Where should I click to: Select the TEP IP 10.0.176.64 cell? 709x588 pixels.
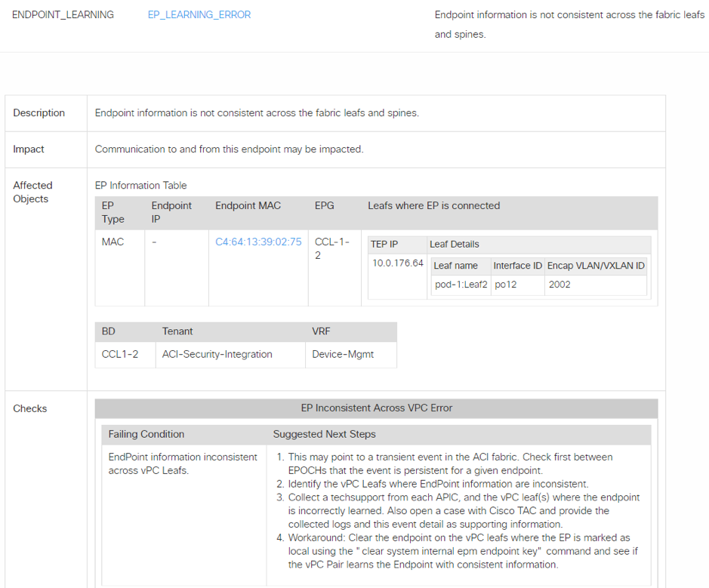click(x=397, y=263)
